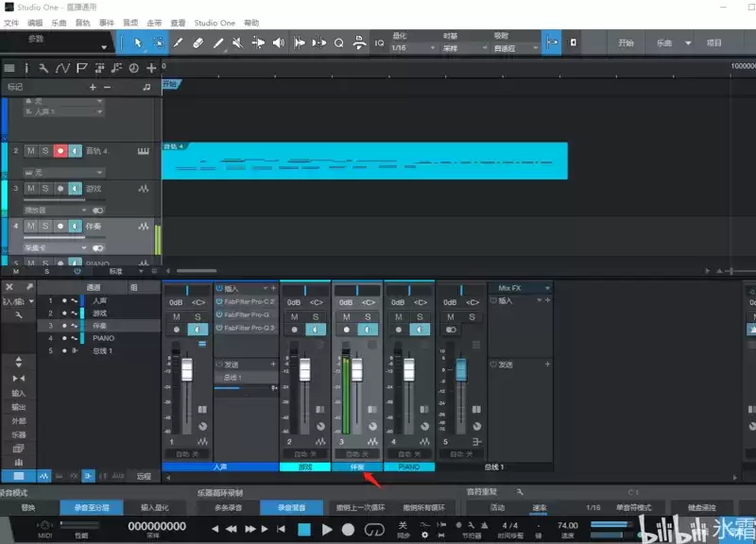Click the 开始 button at top right
756x544 pixels.
(626, 42)
